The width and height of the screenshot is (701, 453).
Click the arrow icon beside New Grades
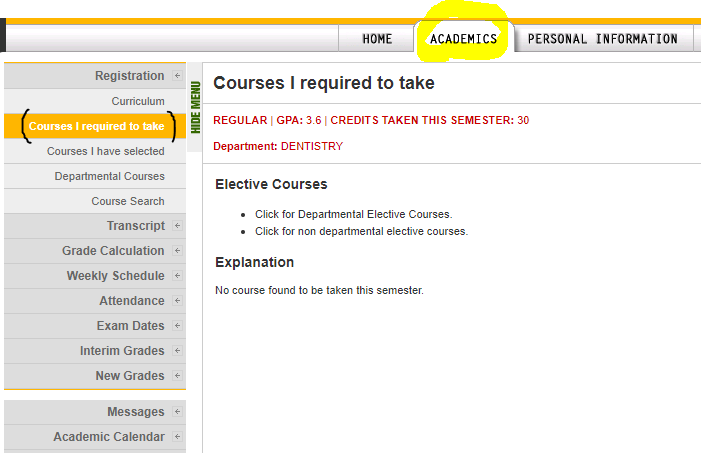click(177, 376)
